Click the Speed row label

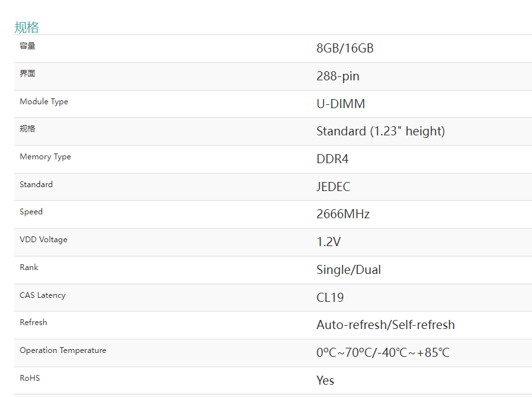31,212
